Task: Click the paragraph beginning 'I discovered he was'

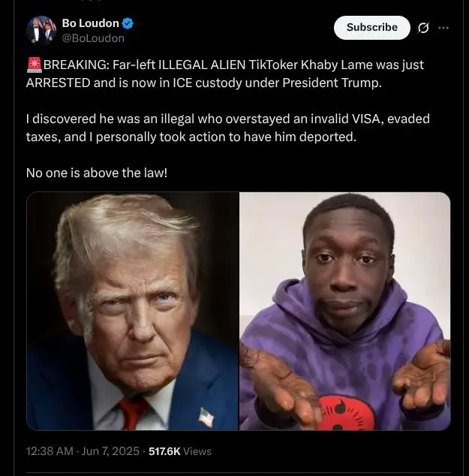Action: 228,128
